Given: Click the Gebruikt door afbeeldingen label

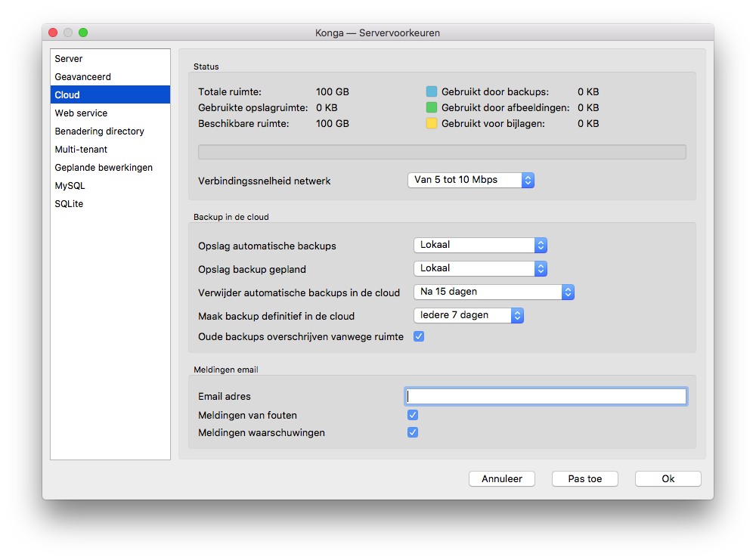Looking at the screenshot, I should (505, 107).
